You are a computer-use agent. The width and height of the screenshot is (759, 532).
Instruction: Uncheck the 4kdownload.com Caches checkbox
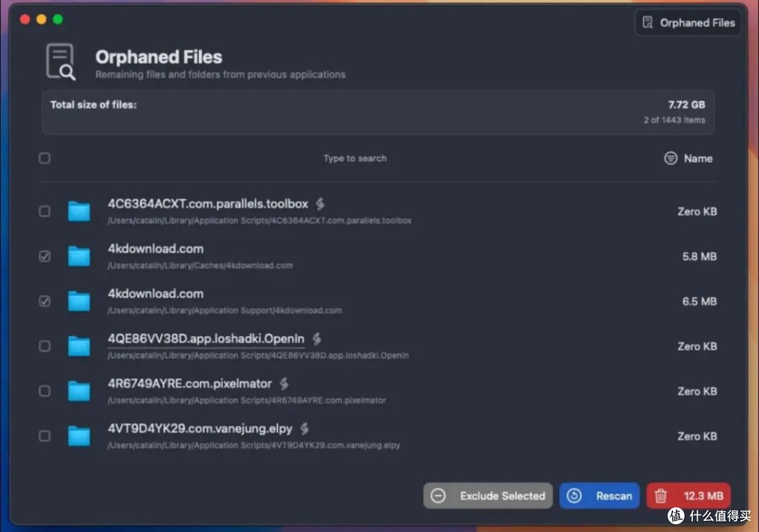[44, 256]
